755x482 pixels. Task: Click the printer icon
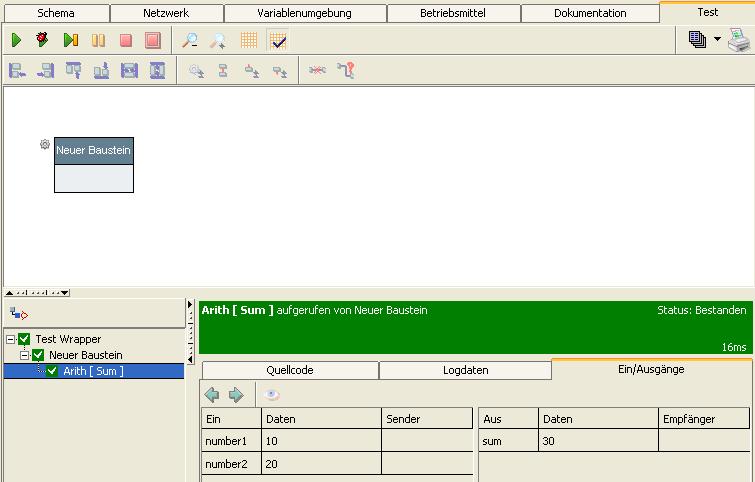(738, 40)
